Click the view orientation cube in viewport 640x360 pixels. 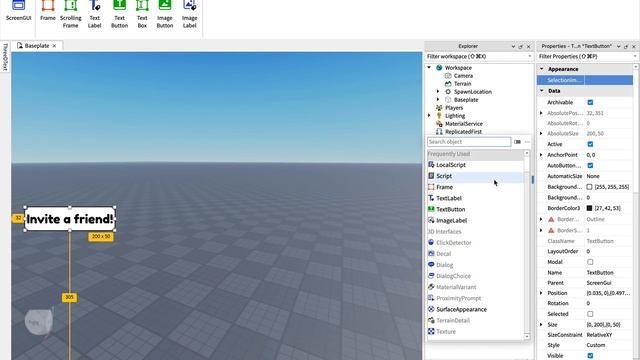39,322
